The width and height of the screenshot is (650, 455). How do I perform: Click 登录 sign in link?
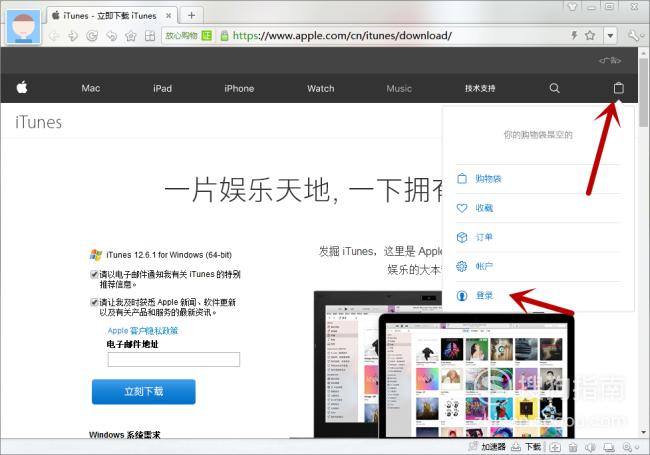[x=484, y=295]
